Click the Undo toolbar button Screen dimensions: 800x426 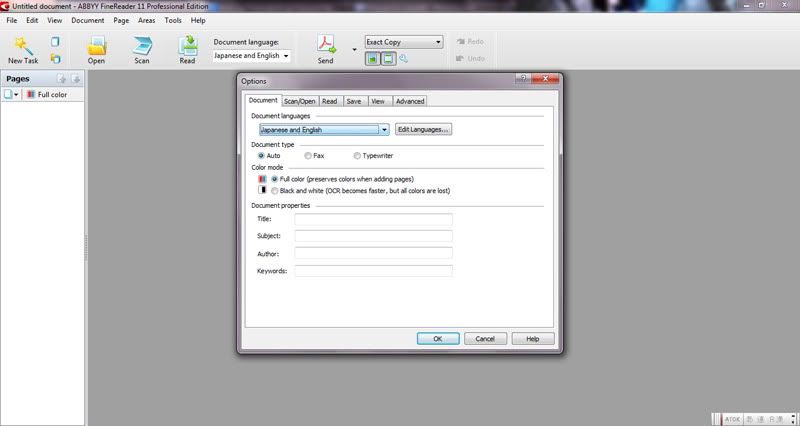pos(470,59)
